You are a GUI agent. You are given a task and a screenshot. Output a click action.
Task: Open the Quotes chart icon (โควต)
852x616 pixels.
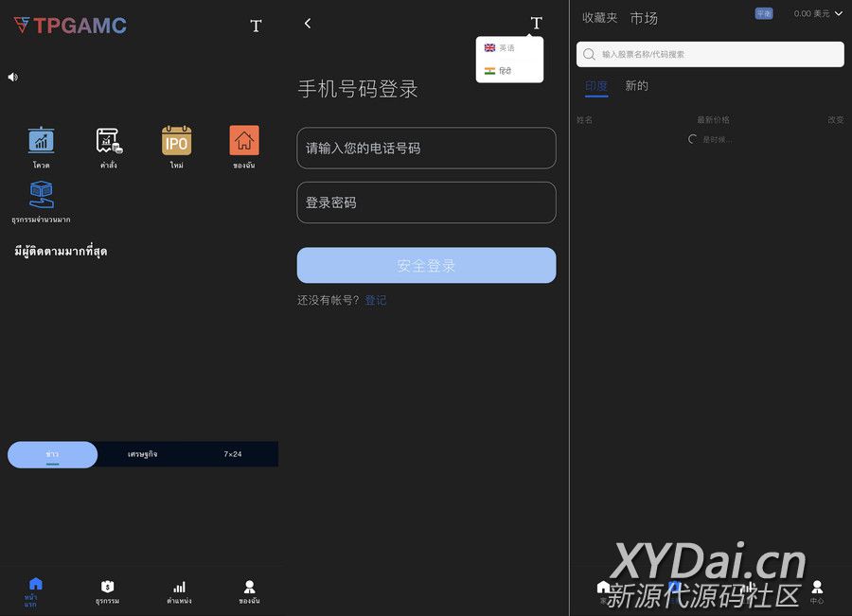click(41, 142)
